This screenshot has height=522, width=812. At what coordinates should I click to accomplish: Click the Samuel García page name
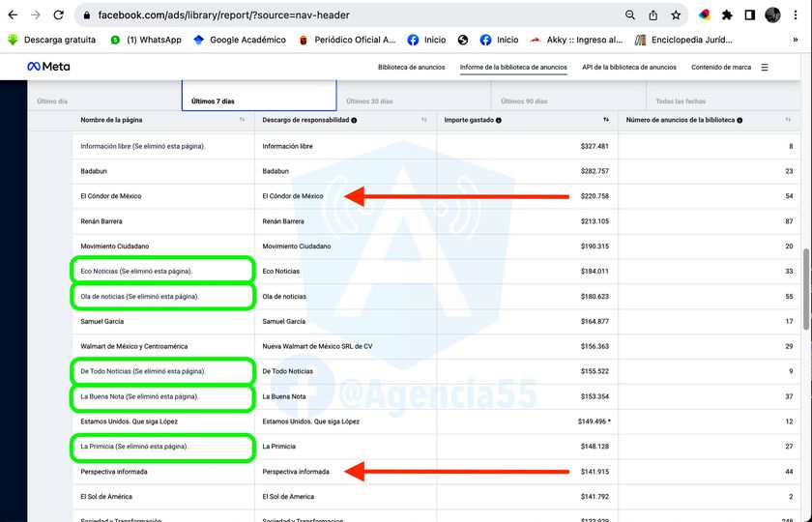pyautogui.click(x=102, y=321)
